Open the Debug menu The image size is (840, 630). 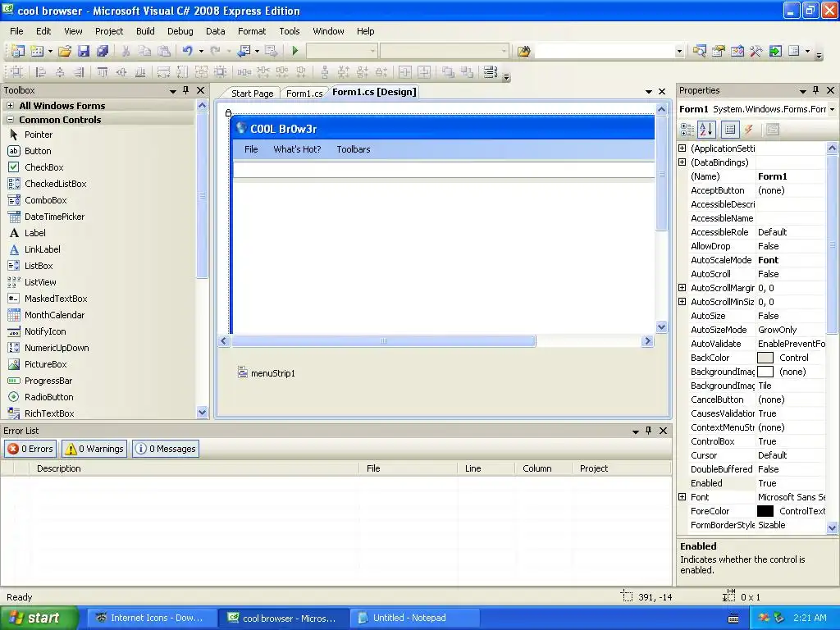click(x=180, y=31)
